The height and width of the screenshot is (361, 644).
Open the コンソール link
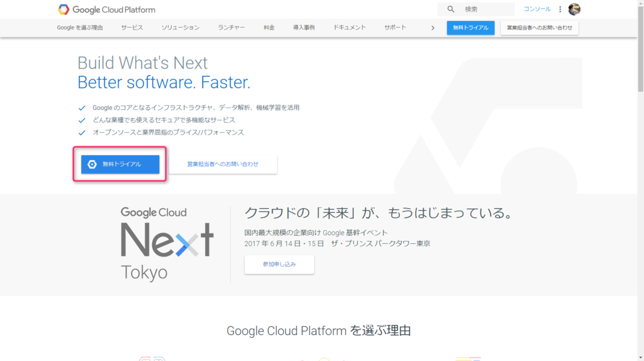point(537,9)
